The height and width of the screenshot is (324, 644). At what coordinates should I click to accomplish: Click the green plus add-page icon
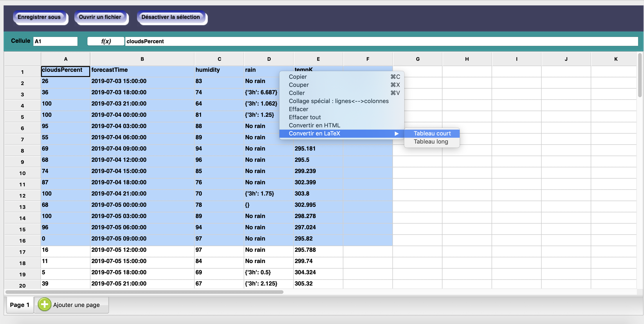click(x=44, y=304)
